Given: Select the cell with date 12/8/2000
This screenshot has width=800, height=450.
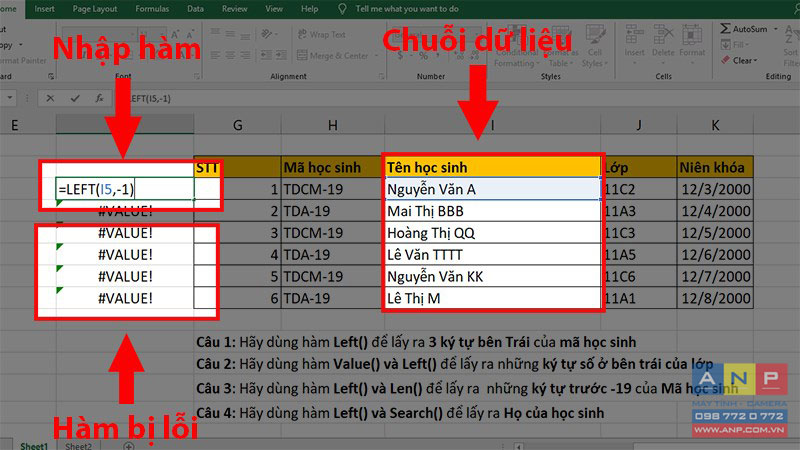Looking at the screenshot, I should 715,298.
